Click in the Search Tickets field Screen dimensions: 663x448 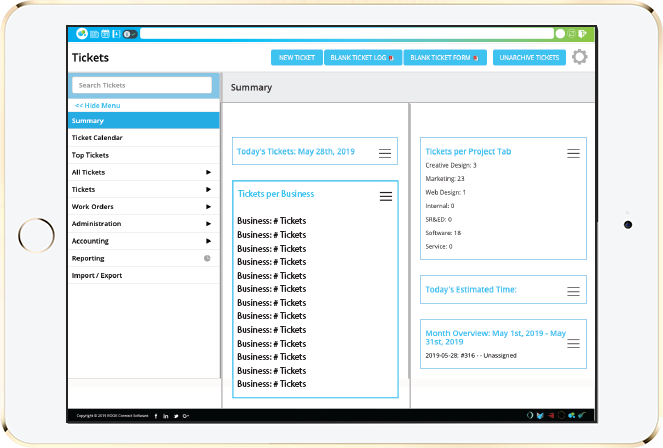click(x=142, y=85)
